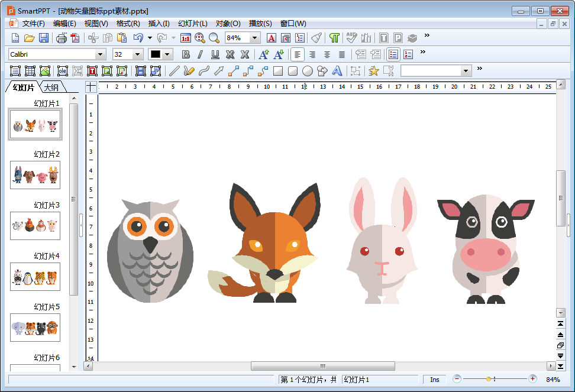Click the Ins insert mode indicator

(435, 380)
